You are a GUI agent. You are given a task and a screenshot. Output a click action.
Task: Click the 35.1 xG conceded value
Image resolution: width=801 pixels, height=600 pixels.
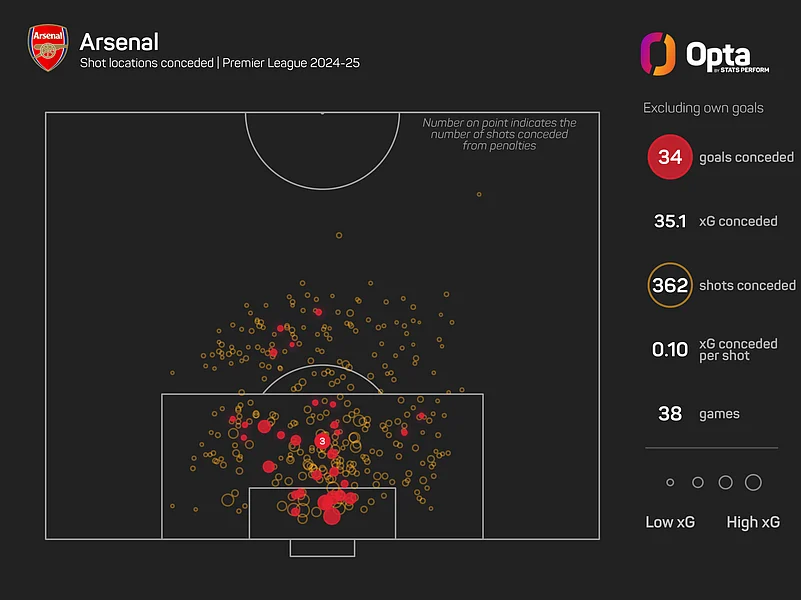(x=670, y=221)
